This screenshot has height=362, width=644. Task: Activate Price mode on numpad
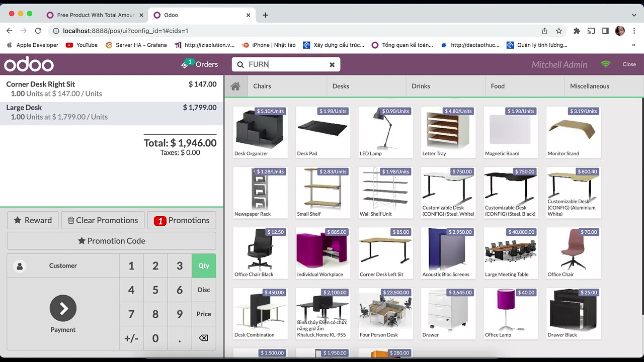[204, 314]
